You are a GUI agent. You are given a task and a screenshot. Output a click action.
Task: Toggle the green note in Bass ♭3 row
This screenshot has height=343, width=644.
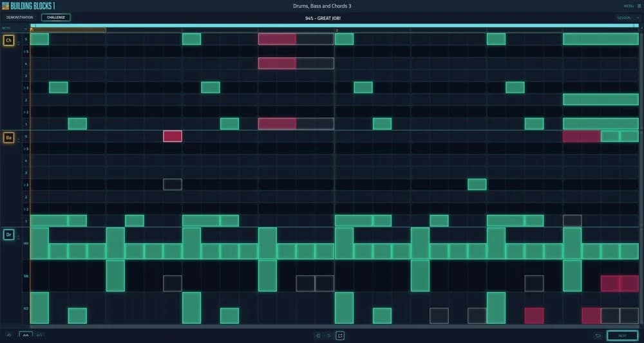click(477, 184)
